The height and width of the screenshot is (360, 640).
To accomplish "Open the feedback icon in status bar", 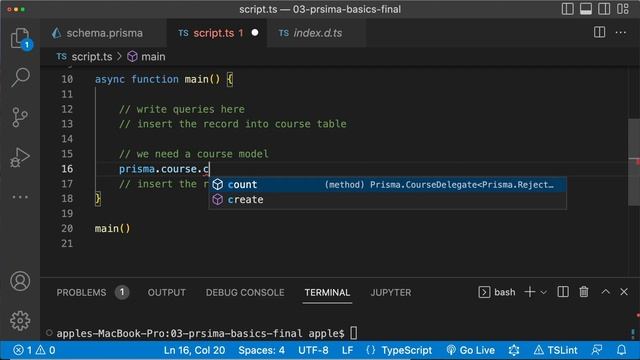I will tap(597, 350).
